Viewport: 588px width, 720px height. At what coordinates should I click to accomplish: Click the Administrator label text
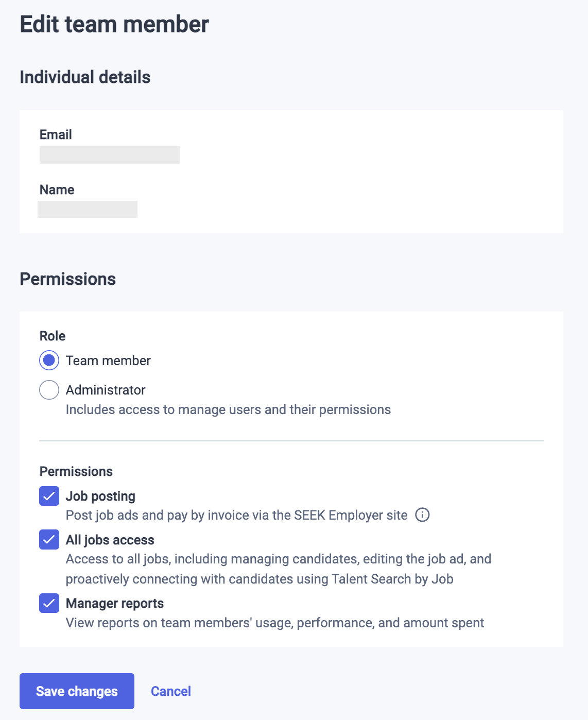[105, 390]
